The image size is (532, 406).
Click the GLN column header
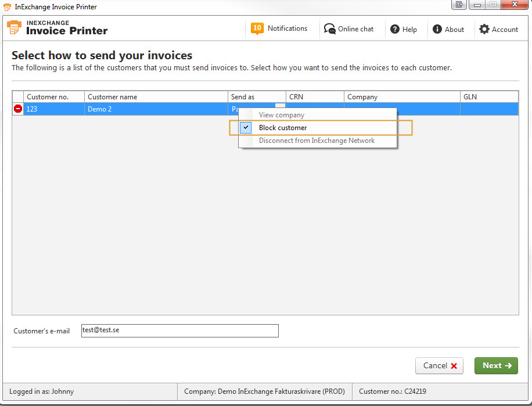(489, 97)
